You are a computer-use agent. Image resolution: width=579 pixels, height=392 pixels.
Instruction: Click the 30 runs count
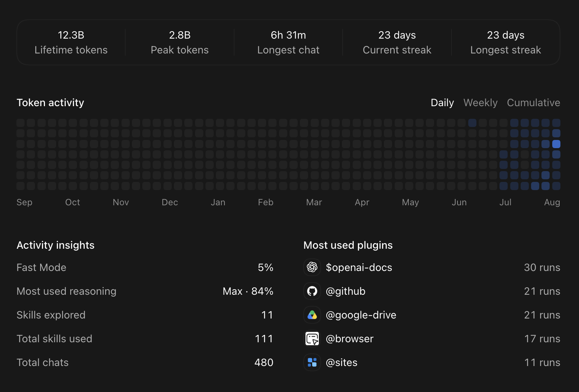coord(542,268)
